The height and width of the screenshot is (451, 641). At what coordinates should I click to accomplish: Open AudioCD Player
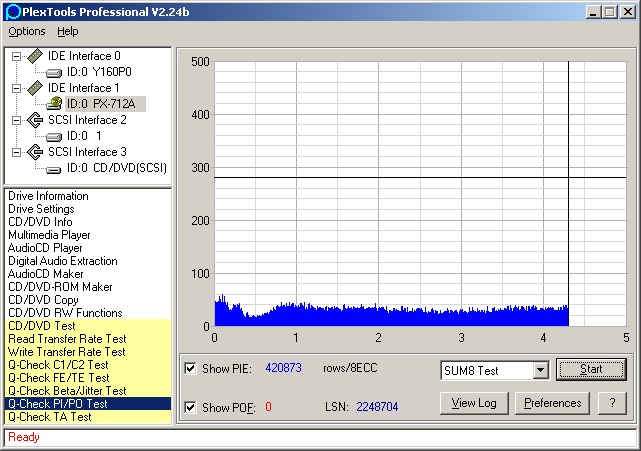point(45,248)
